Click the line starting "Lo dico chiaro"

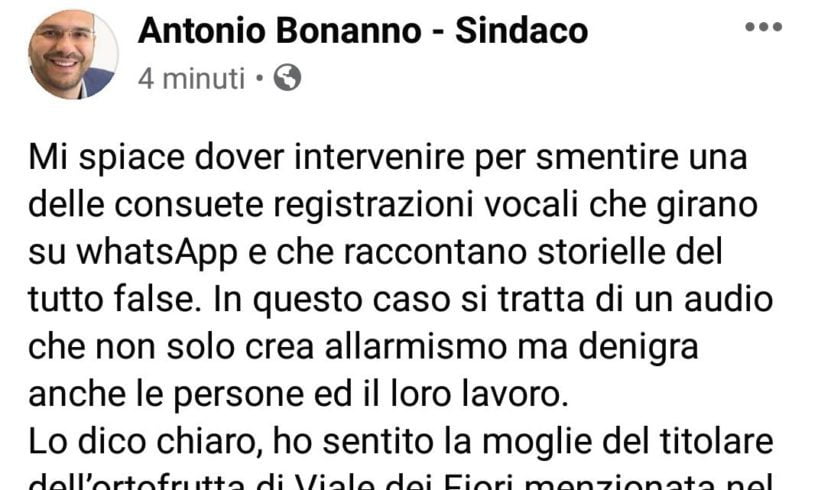point(401,441)
